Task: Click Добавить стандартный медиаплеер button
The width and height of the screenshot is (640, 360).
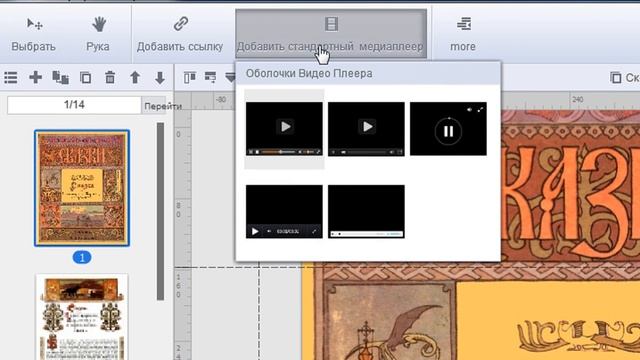Action: click(331, 34)
